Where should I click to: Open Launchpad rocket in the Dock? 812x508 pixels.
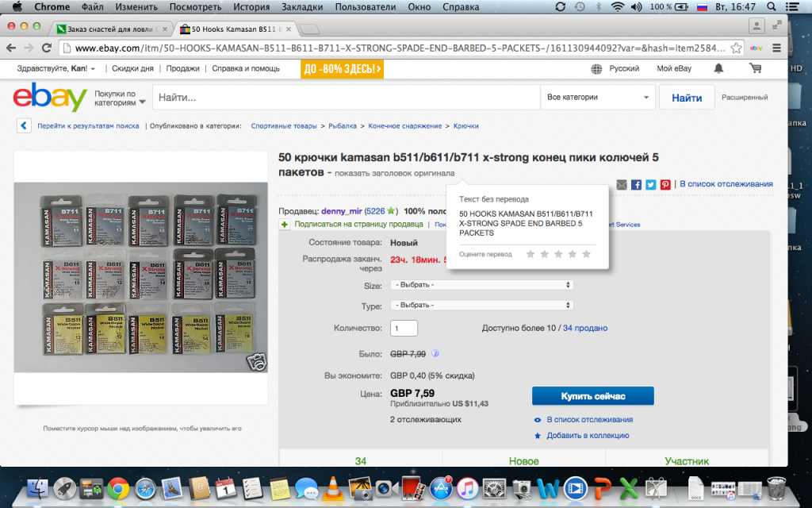64,489
